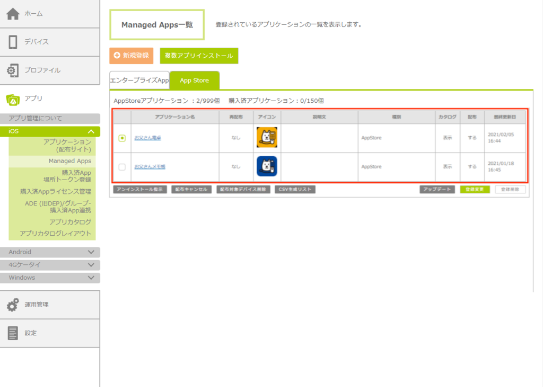The height and width of the screenshot is (392, 543).
Task: Select the checked お父さん電卓 row checkbox
Action: coord(122,138)
